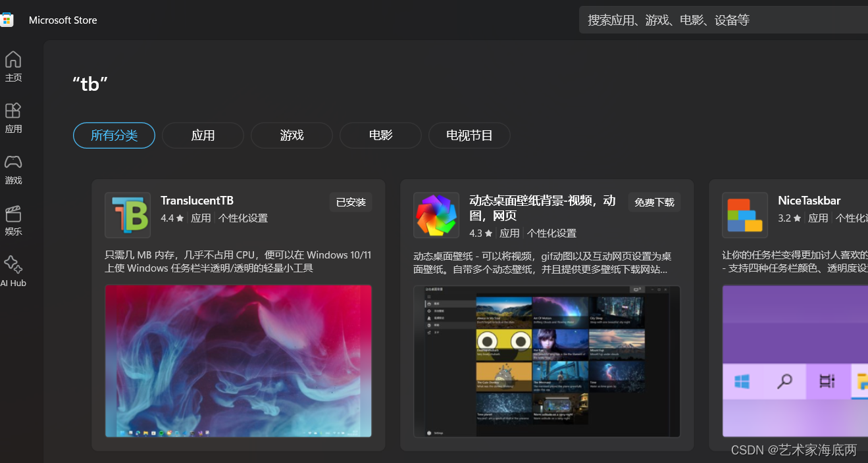Click the “tb” search results heading
Image resolution: width=868 pixels, height=463 pixels.
90,84
